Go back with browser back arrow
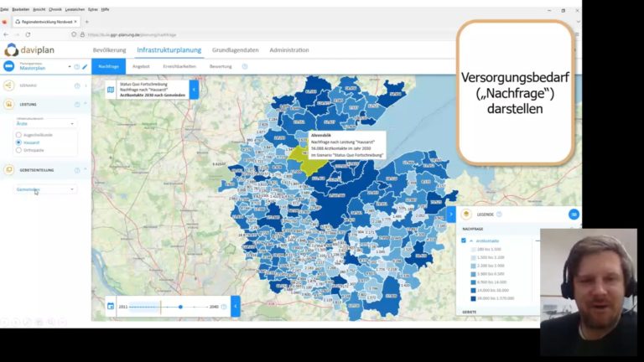The height and width of the screenshot is (362, 644). point(6,35)
